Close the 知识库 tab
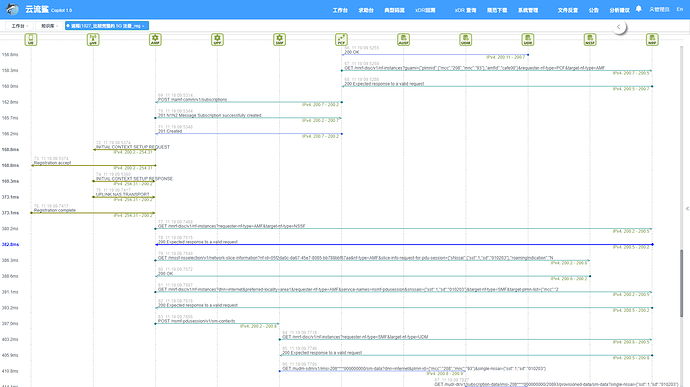Image resolution: width=690 pixels, height=387 pixels. pyautogui.click(x=57, y=26)
